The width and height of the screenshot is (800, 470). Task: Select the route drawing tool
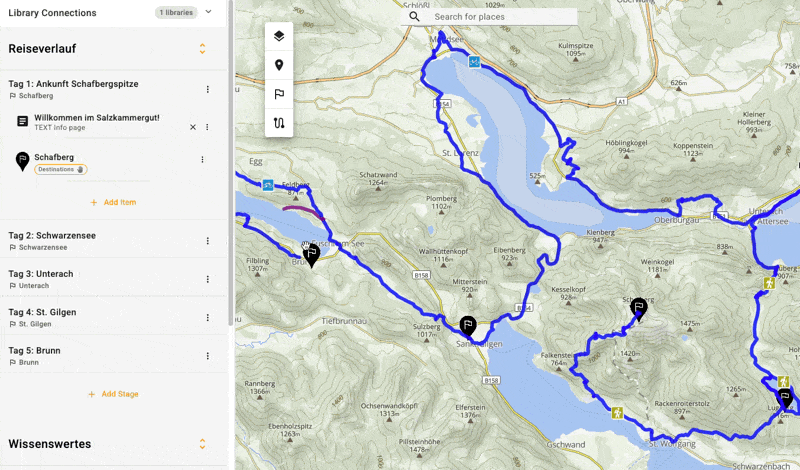pos(279,123)
